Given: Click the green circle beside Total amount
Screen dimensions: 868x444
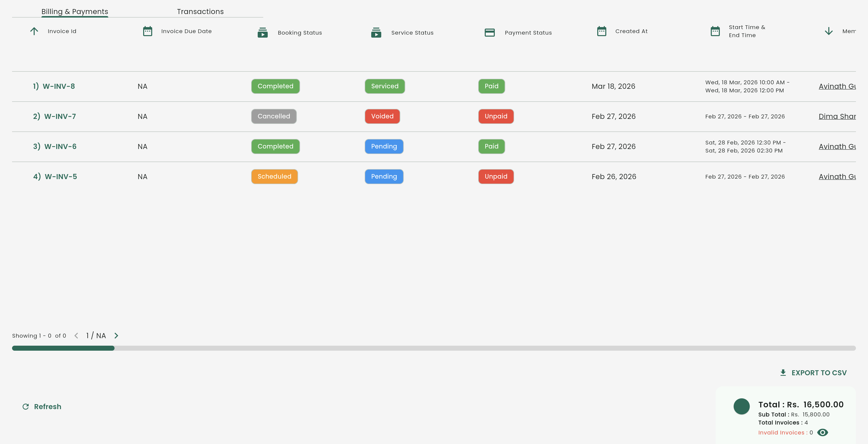Looking at the screenshot, I should 741,406.
